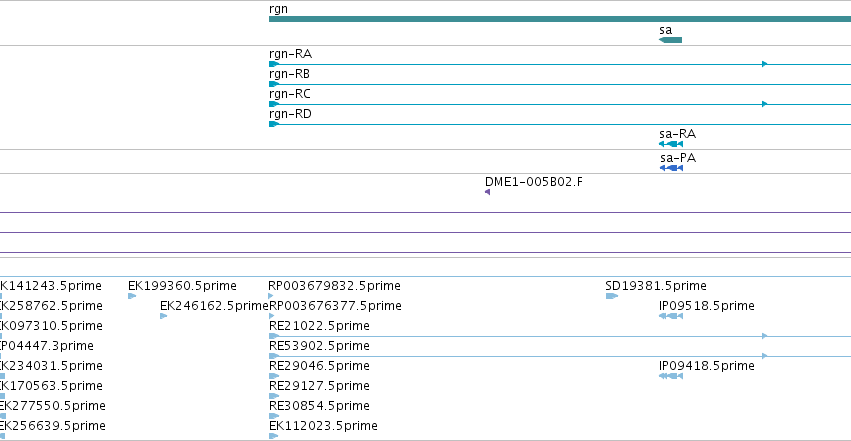Click the sa gene arrow glyph
The width and height of the screenshot is (851, 441).
(x=670, y=40)
